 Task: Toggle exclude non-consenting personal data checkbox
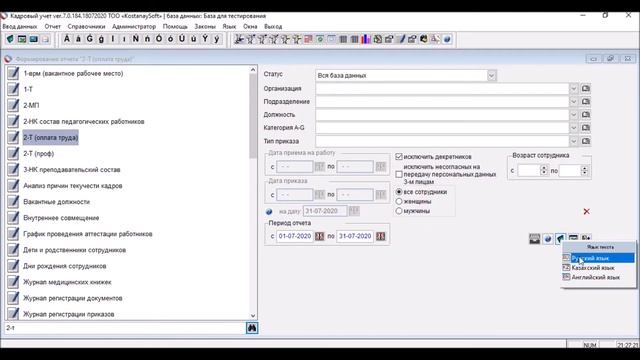coord(399,174)
